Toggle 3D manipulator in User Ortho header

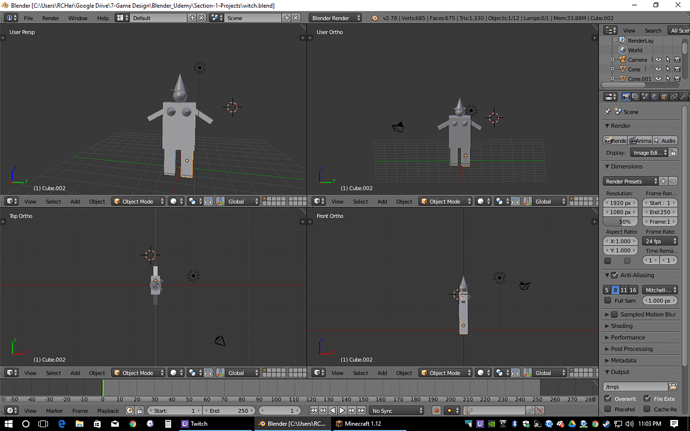pos(528,201)
